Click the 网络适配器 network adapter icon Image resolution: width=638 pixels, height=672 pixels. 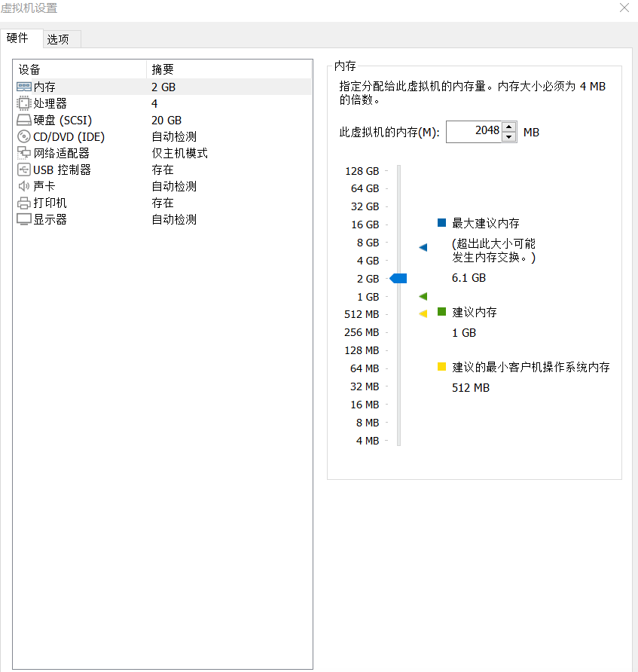click(24, 153)
